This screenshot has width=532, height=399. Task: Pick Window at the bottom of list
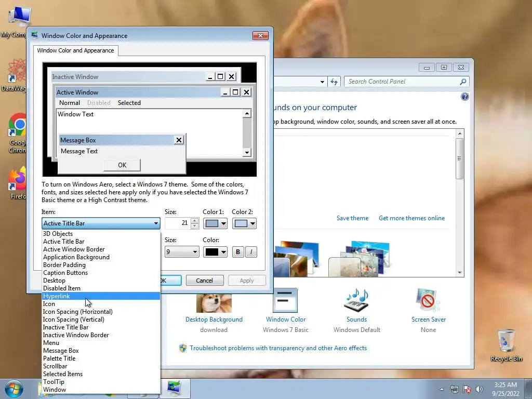point(101,390)
